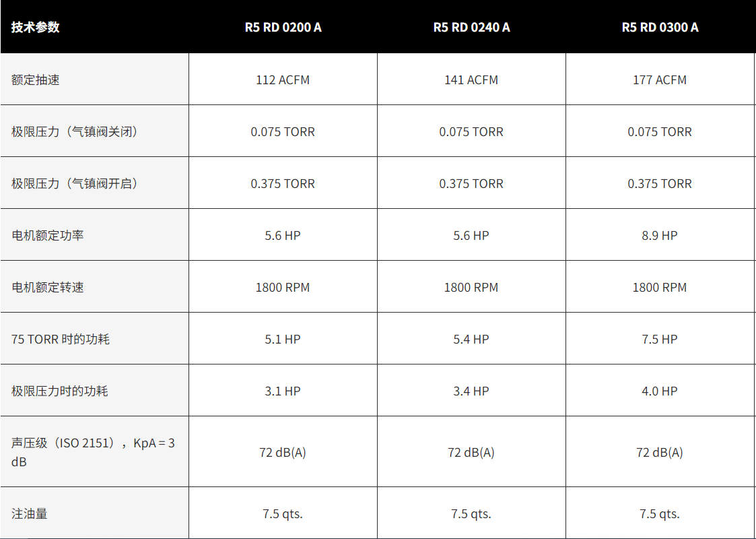The width and height of the screenshot is (756, 539).
Task: Select the 141 ACFM value
Action: (x=471, y=80)
